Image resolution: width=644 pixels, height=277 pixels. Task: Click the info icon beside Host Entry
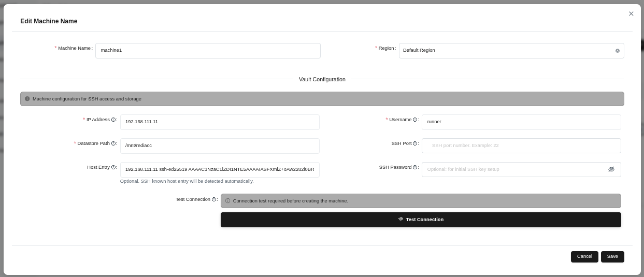point(113,167)
